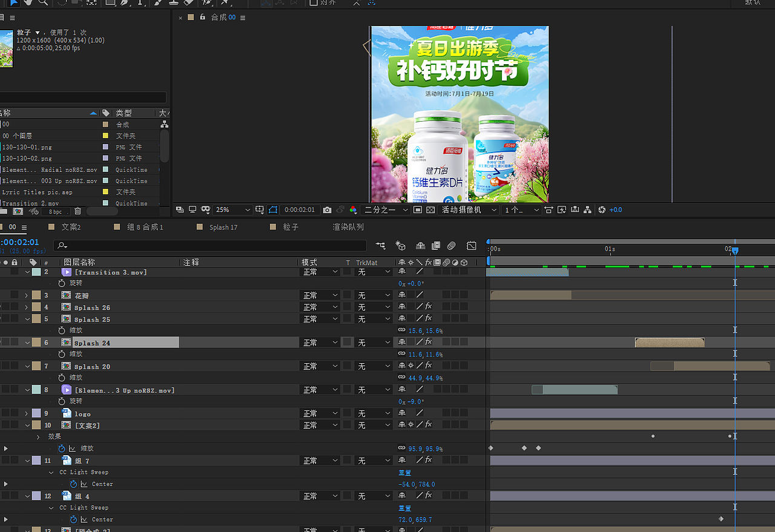Toggle scale proportion link for Splash 25
The width and height of the screenshot is (775, 532).
401,330
